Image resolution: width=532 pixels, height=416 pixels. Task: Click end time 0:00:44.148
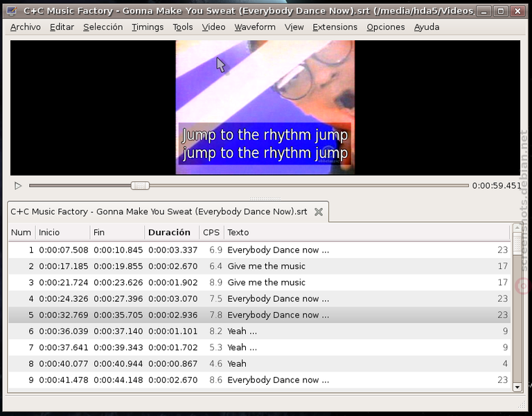[118, 380]
